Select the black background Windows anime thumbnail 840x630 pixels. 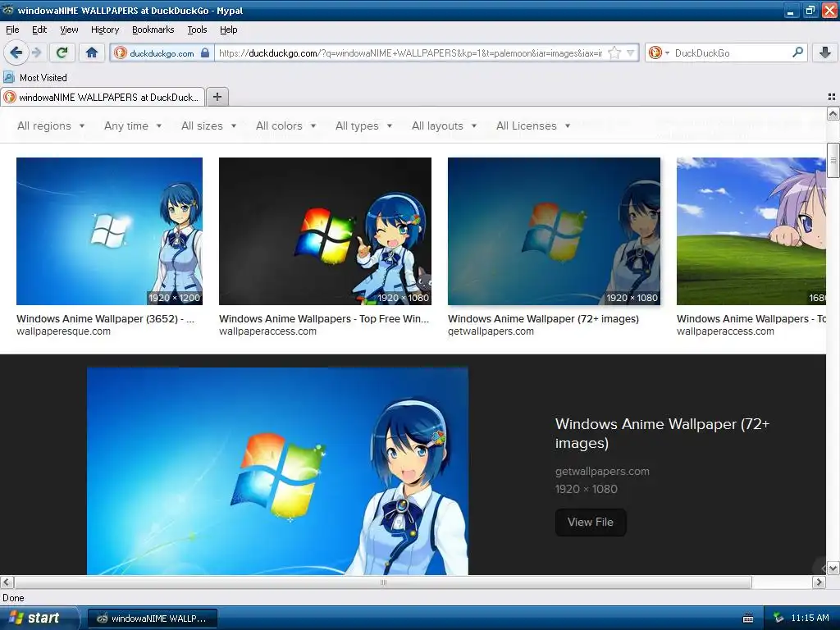coord(325,231)
